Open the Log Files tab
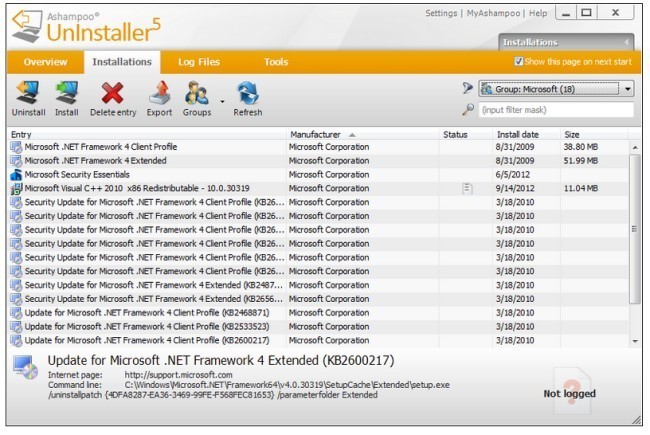Viewport: 650px width, 435px height. coord(199,62)
